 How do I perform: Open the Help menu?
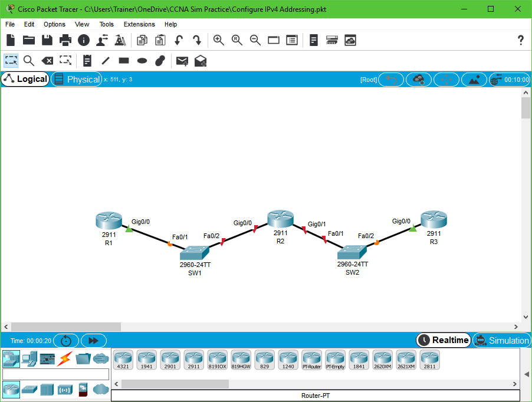(x=170, y=24)
